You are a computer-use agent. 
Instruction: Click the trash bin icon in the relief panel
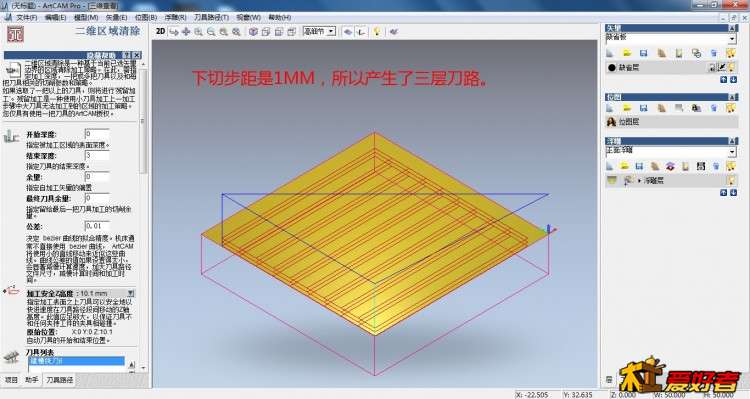point(716,166)
